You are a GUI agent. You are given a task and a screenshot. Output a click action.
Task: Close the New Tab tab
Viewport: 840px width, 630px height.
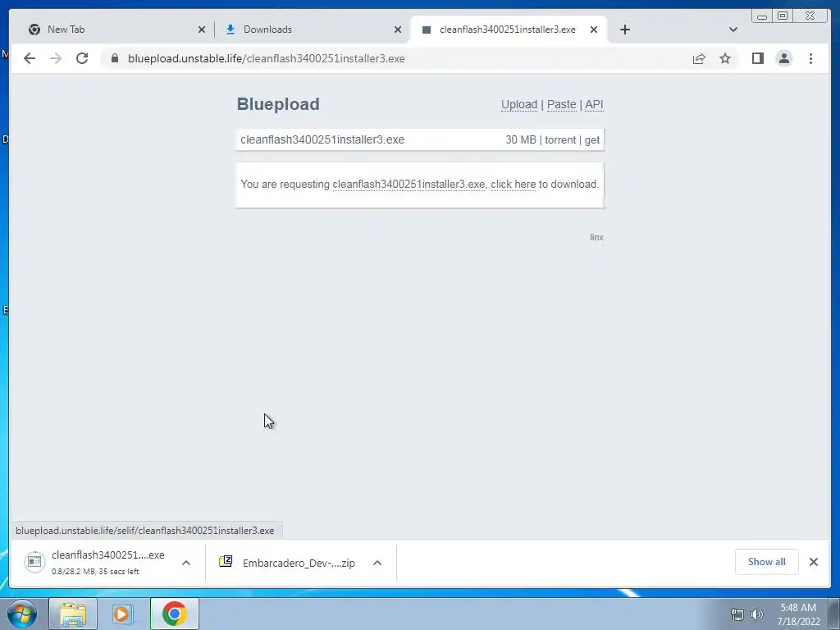202,30
